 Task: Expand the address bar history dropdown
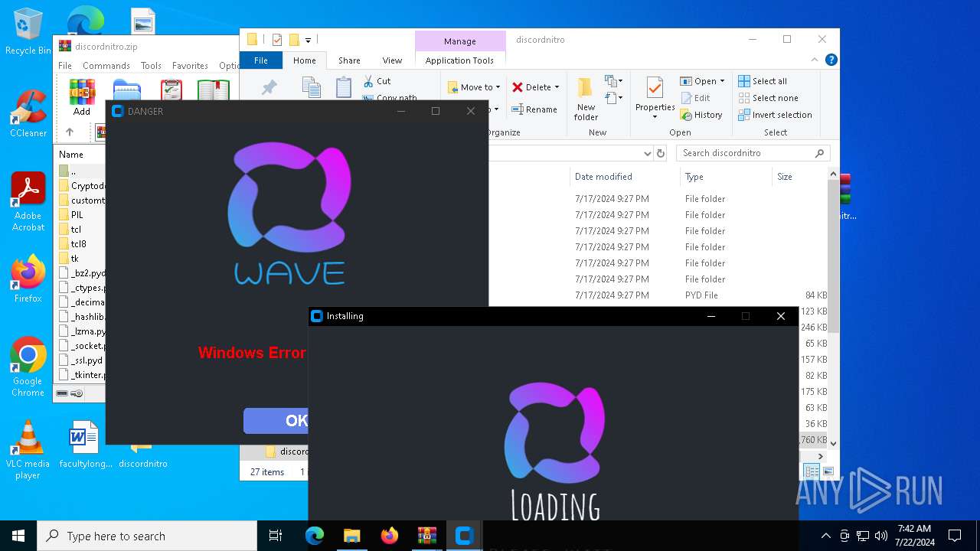[x=647, y=153]
